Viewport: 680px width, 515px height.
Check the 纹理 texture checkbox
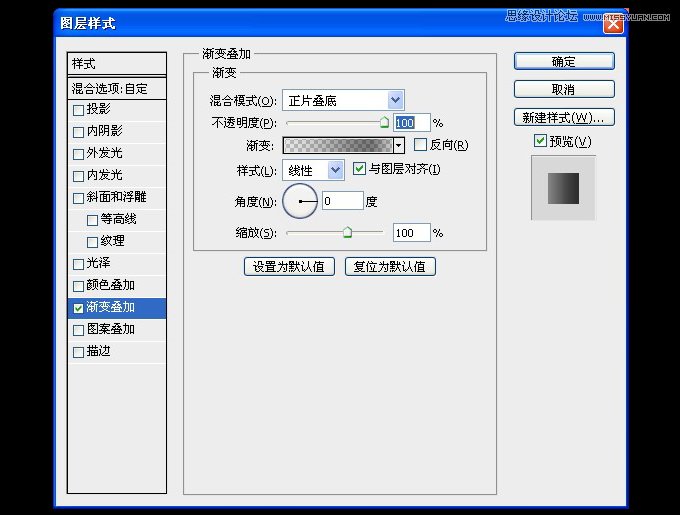point(92,242)
